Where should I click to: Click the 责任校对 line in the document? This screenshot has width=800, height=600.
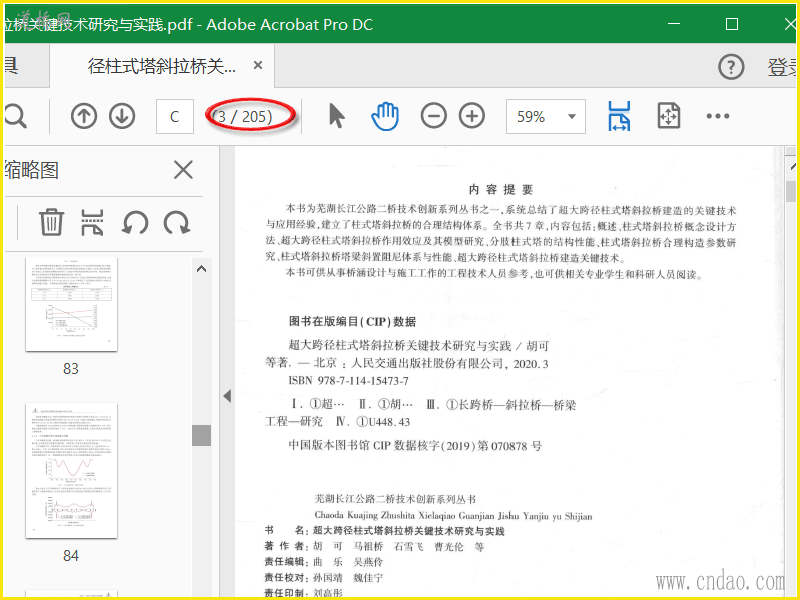point(323,578)
